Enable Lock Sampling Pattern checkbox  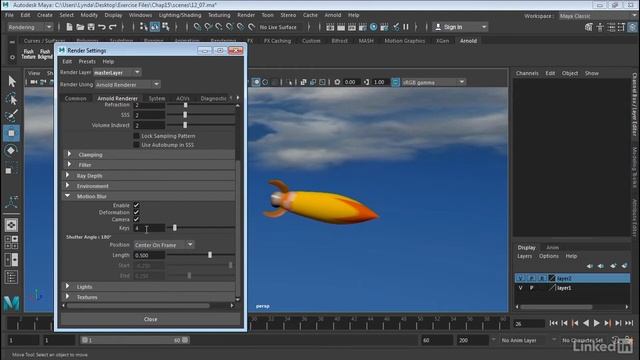136,136
